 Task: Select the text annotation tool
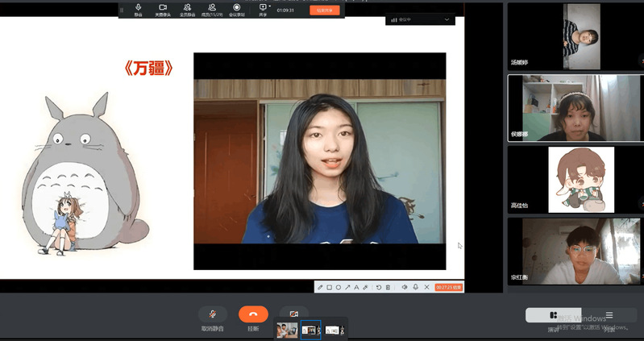356,287
